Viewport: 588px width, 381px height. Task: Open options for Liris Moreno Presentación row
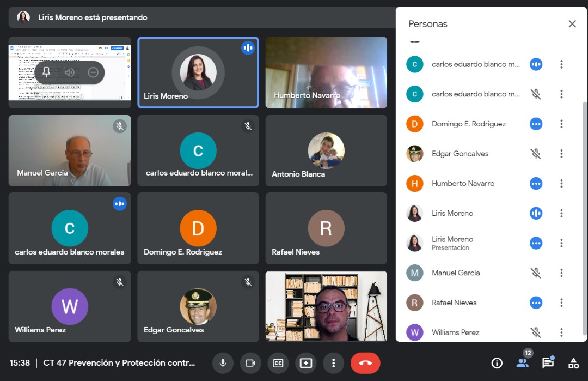561,243
